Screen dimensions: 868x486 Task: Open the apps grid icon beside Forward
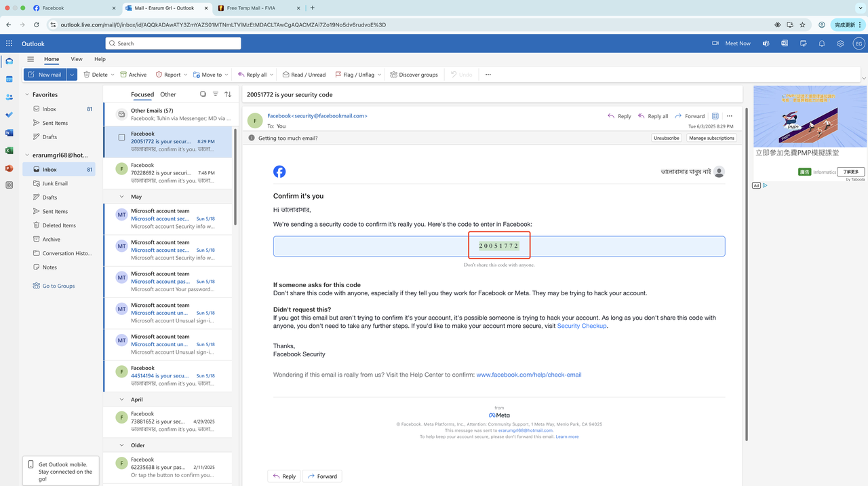coord(715,116)
